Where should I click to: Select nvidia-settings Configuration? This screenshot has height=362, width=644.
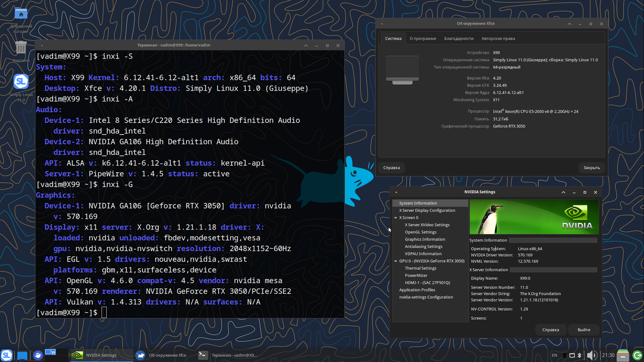pos(426,297)
